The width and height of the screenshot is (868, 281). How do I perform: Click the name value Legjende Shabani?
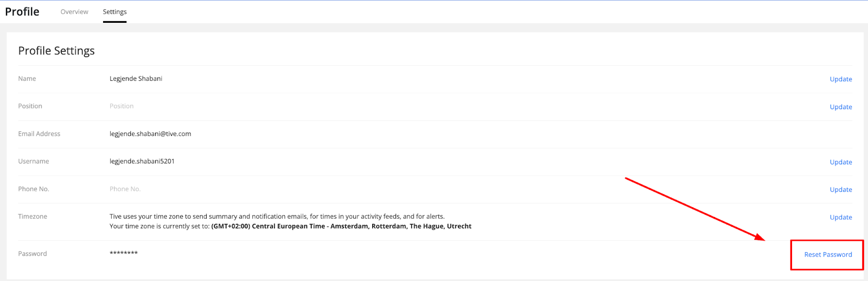click(x=136, y=79)
